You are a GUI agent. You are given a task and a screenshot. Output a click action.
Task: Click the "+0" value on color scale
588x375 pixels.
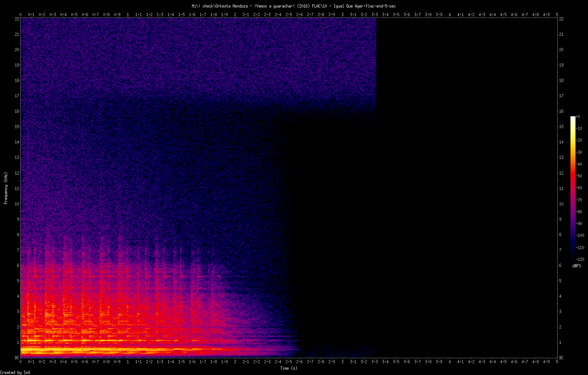[x=578, y=117]
